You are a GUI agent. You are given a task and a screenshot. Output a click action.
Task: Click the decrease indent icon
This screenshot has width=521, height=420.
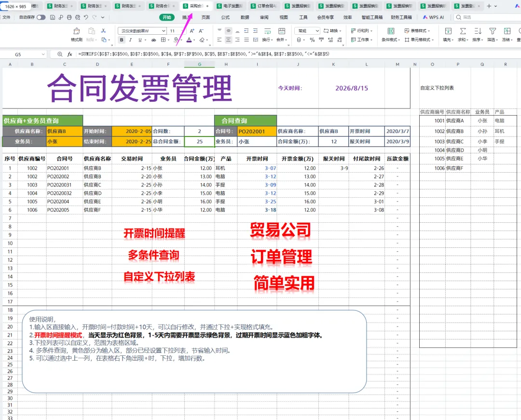[x=246, y=30]
